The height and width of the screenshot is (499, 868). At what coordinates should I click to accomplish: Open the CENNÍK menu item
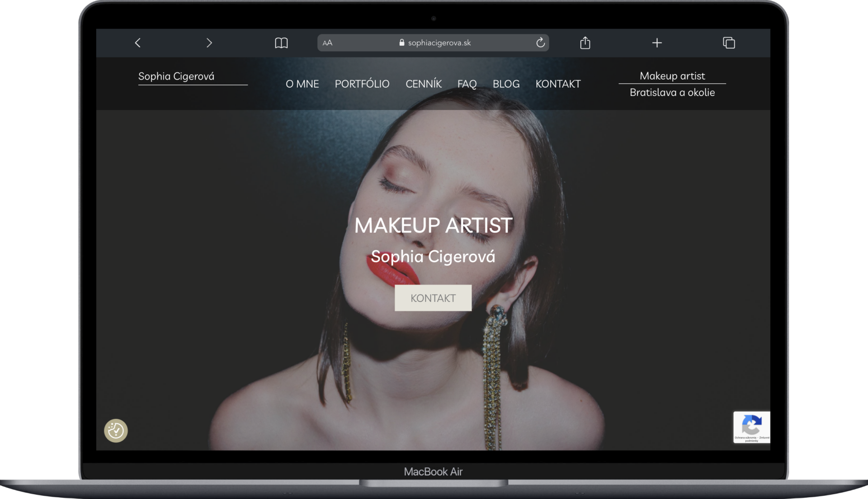coord(424,84)
